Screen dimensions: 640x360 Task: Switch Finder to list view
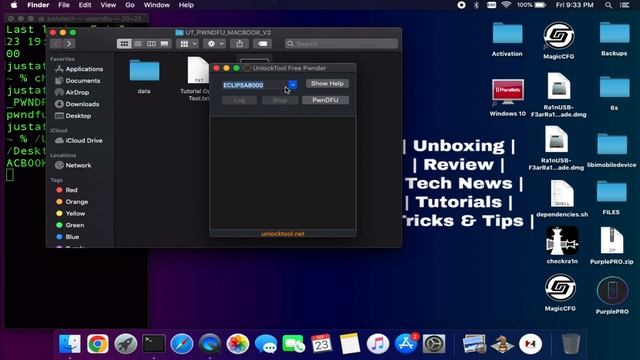pos(138,44)
